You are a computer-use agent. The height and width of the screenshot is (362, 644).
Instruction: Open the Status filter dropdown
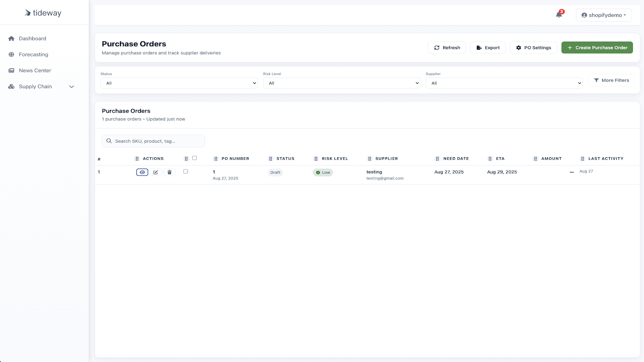coord(179,83)
